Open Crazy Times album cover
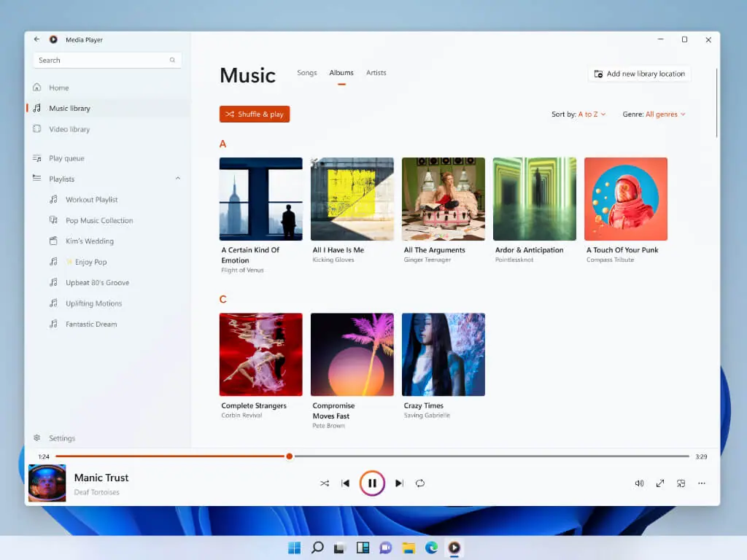The height and width of the screenshot is (560, 747). (444, 354)
